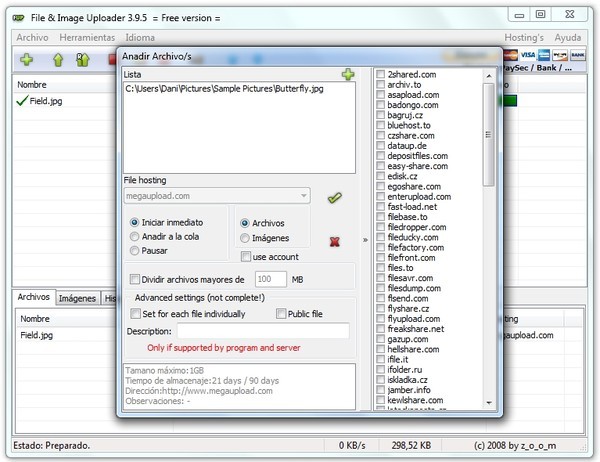Open the File hosting megaupload.com dropdown
The height and width of the screenshot is (462, 600).
[x=217, y=196]
